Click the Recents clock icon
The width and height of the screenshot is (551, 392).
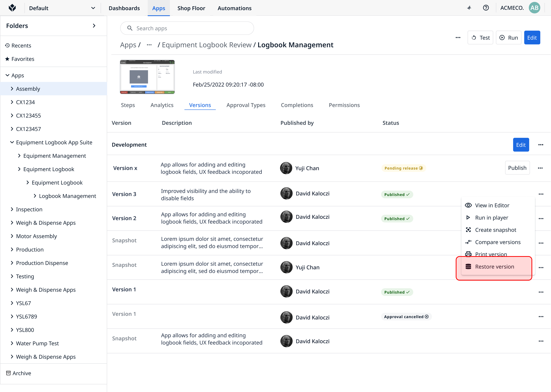(7, 45)
